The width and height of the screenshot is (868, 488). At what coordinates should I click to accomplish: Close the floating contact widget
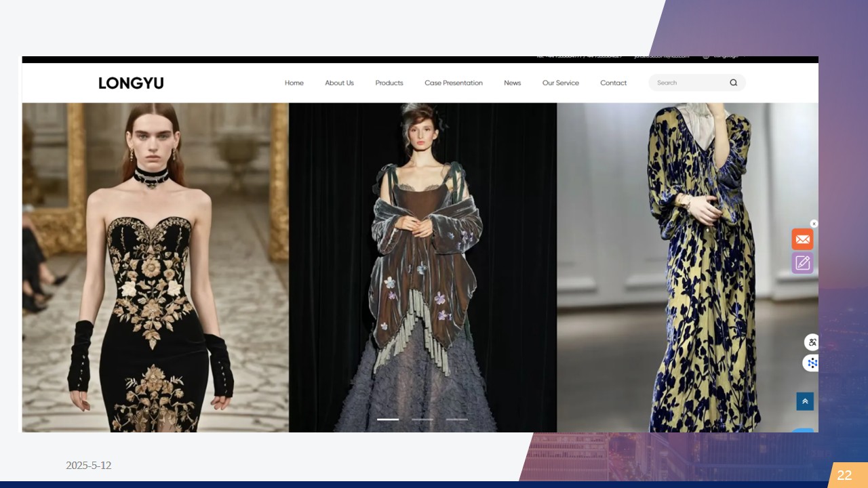point(814,224)
